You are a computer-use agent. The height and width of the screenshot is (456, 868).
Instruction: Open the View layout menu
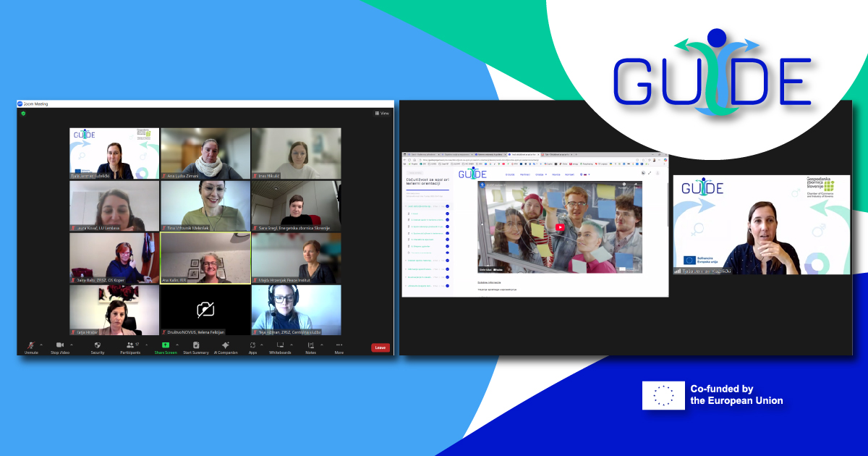382,114
